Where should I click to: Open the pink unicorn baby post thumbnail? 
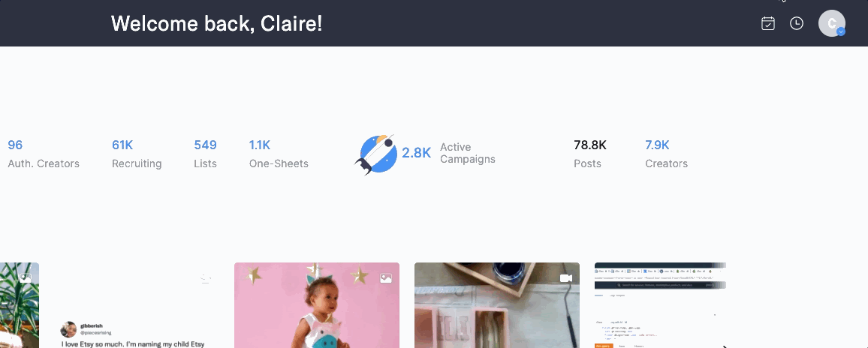coord(317,305)
